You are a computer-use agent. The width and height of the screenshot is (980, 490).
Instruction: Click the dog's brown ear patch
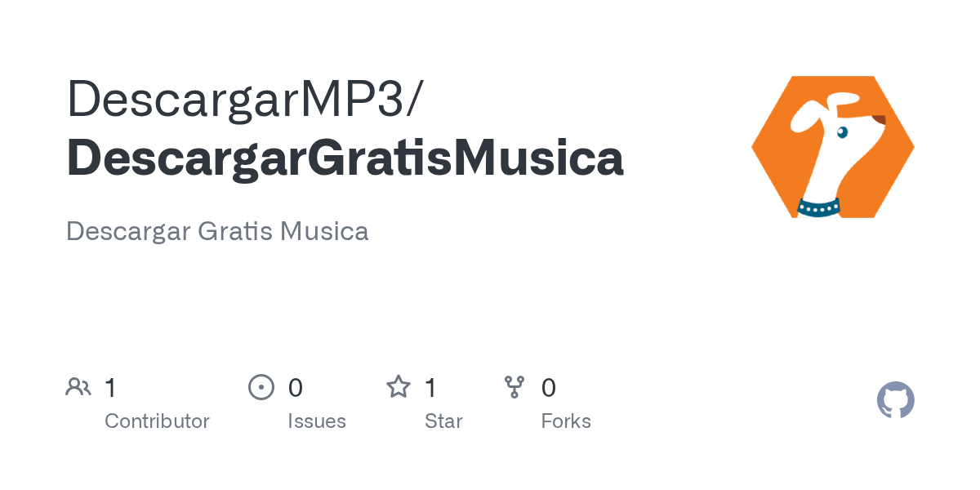(879, 120)
